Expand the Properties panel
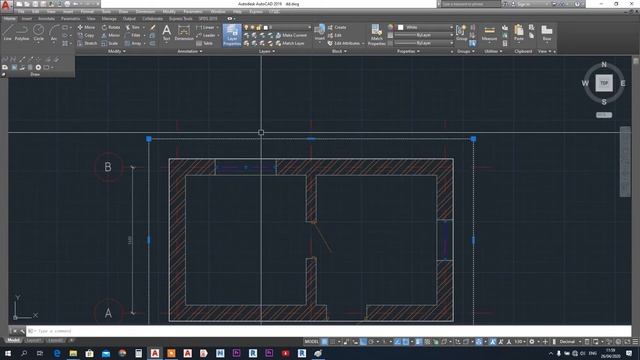Viewport: 640px width, 360px height. pyautogui.click(x=409, y=51)
